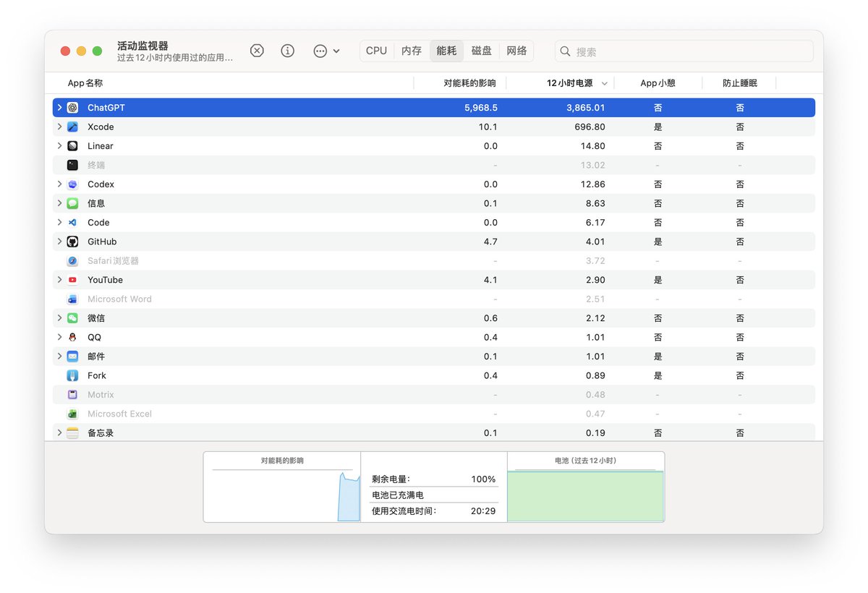Click the ChatGPT app icon
Screen dimensions: 868x593
72,108
